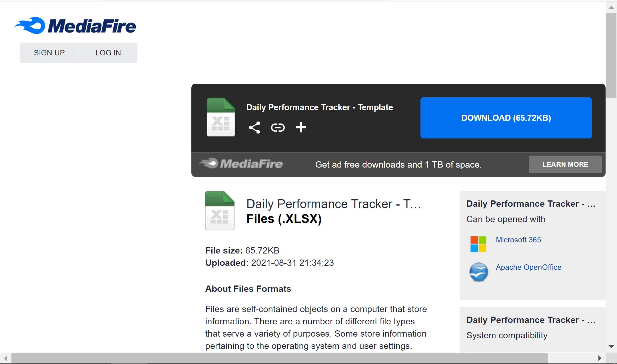Image resolution: width=617 pixels, height=364 pixels.
Task: Open the Microsoft 365 link
Action: coord(518,240)
